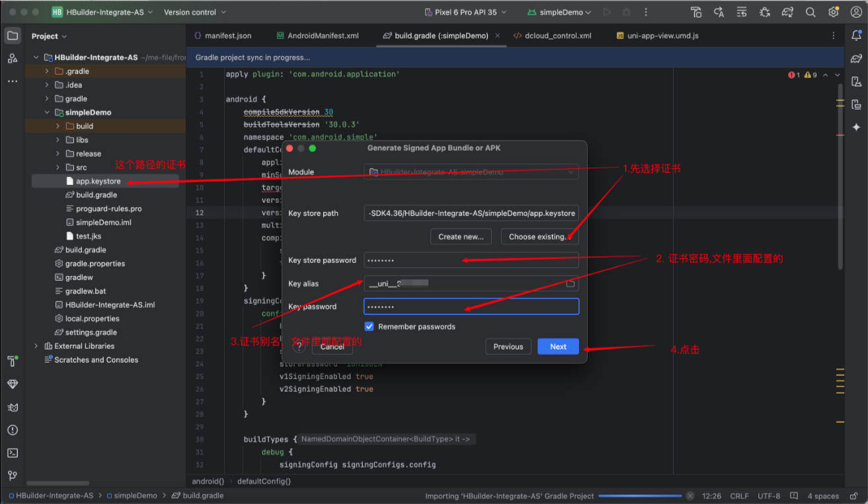Open the simpleDemo run configuration dropdown
The width and height of the screenshot is (868, 504).
point(559,12)
